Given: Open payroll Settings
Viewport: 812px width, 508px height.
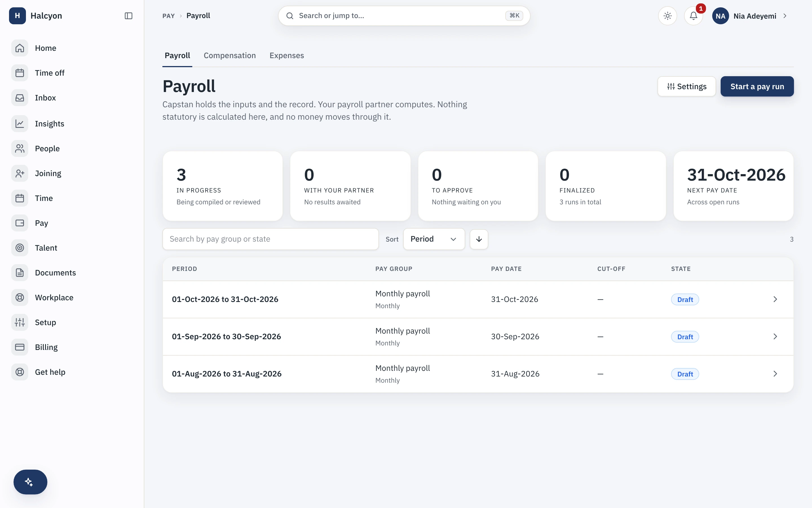Looking at the screenshot, I should tap(687, 86).
